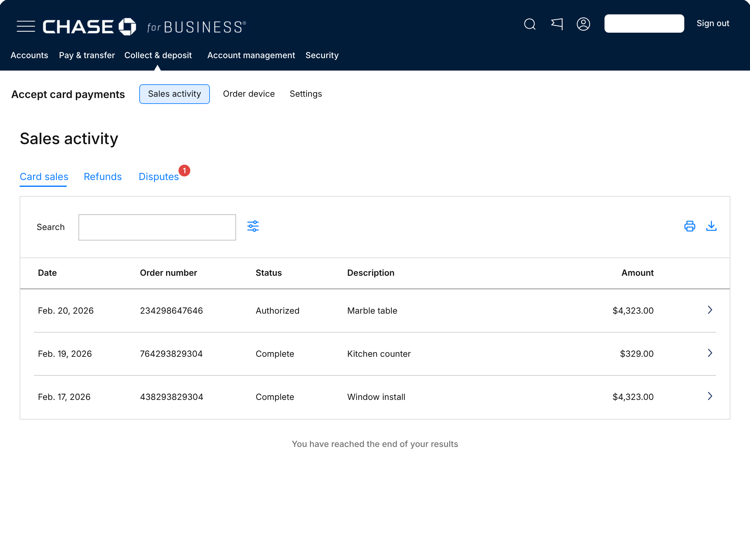Expand the Window install order row chevron
Viewport: 750px width, 560px height.
(710, 396)
